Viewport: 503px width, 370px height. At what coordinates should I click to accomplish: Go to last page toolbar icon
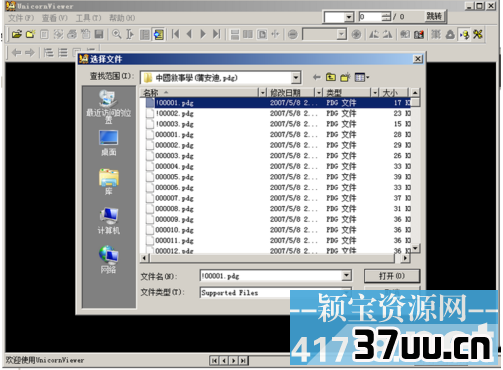217,34
